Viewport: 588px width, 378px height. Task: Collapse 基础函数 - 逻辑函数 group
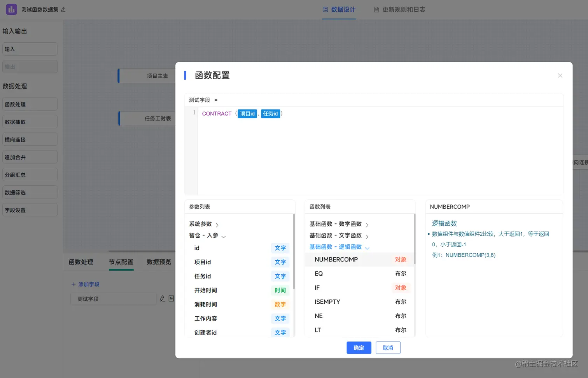[x=367, y=248]
